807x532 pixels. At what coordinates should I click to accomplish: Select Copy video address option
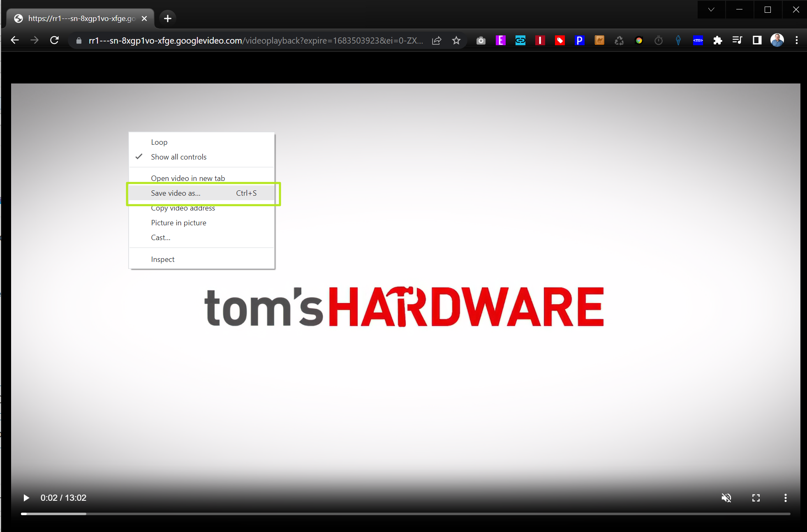point(183,208)
